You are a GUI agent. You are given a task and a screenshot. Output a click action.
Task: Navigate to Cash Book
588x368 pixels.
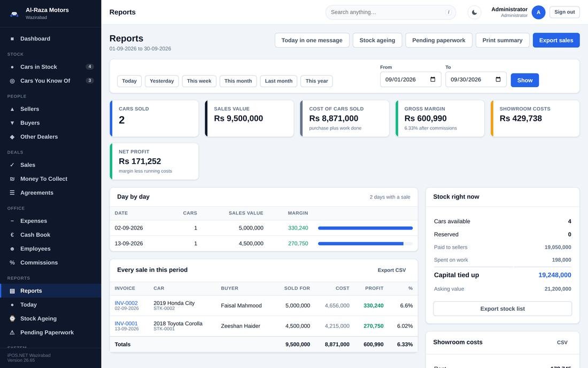pos(51,235)
